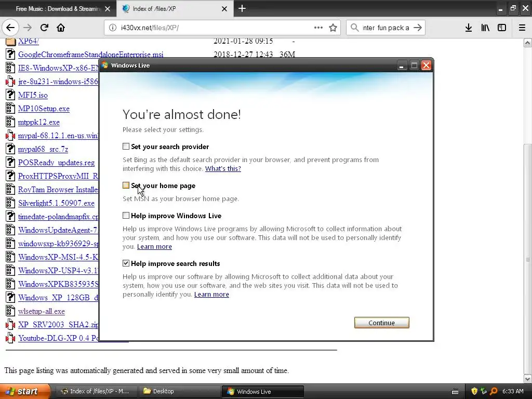Reload the current page
This screenshot has height=399, width=532.
click(x=44, y=28)
